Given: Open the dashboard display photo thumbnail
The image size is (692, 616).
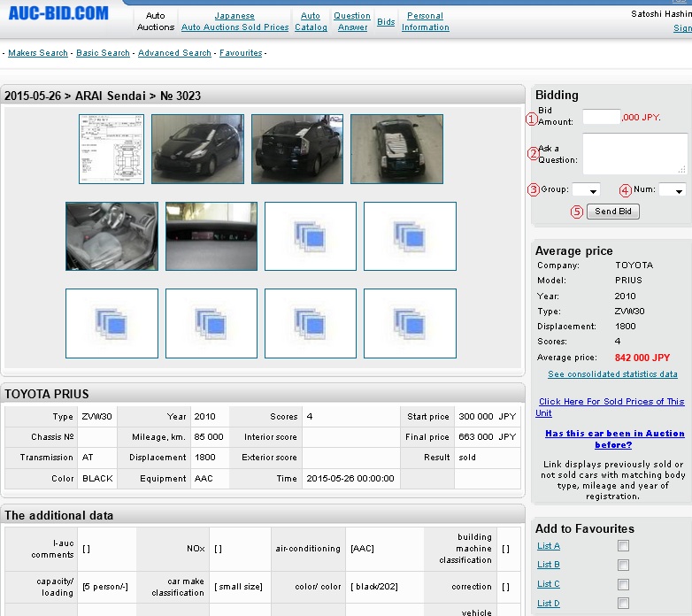Looking at the screenshot, I should tap(211, 236).
